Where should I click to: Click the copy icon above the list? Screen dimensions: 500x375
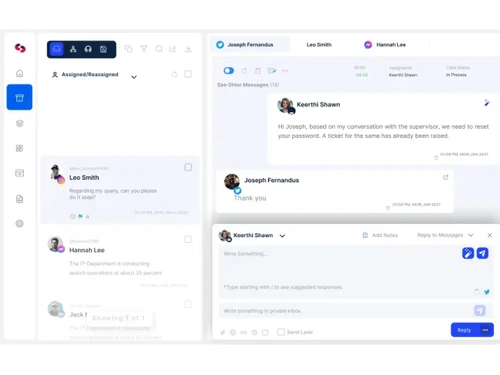click(x=128, y=49)
